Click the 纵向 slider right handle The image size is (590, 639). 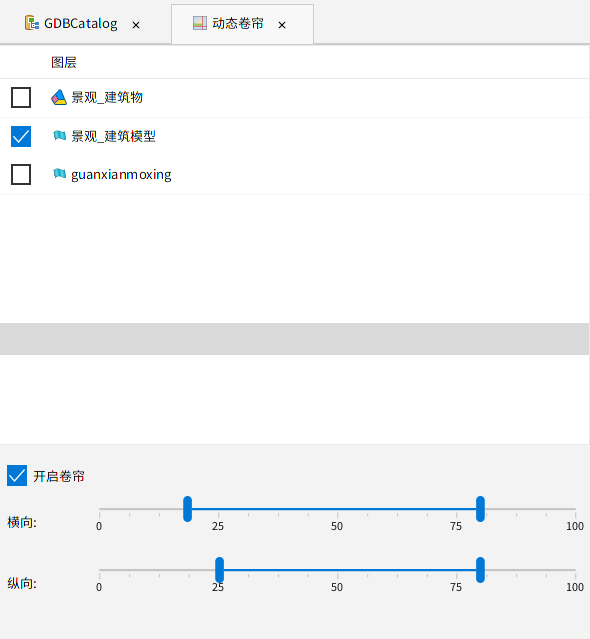click(480, 570)
